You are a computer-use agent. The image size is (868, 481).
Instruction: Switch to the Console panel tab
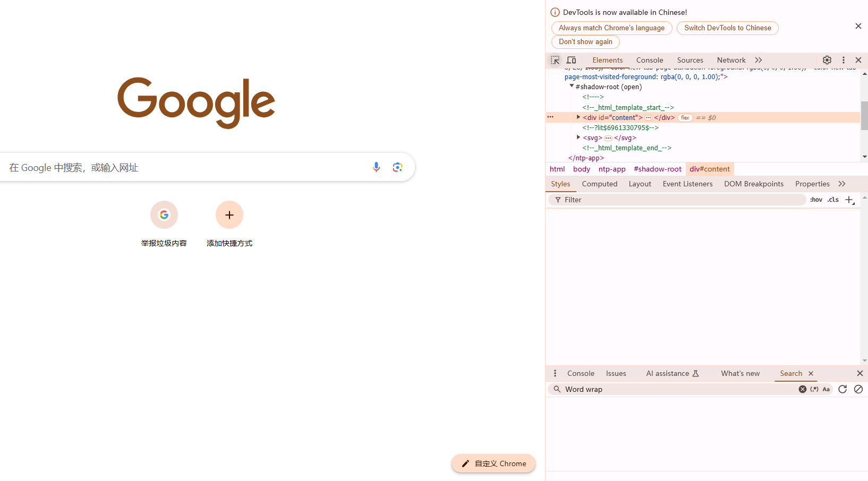(x=650, y=60)
